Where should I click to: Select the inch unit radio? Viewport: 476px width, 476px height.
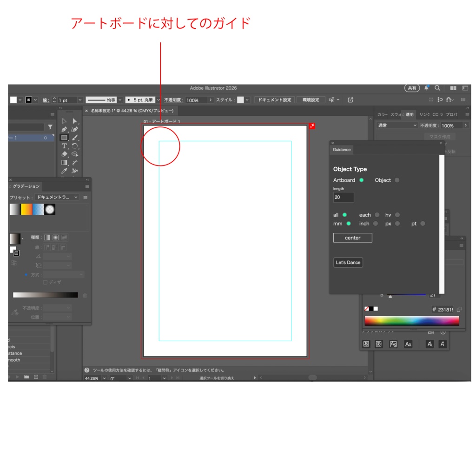pos(376,224)
